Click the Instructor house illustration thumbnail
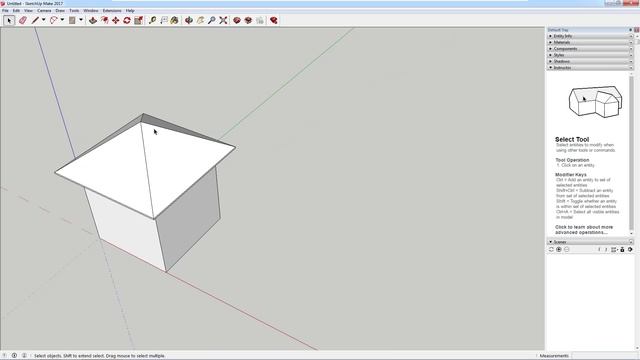Viewport: 640px width, 360px height. [x=595, y=101]
